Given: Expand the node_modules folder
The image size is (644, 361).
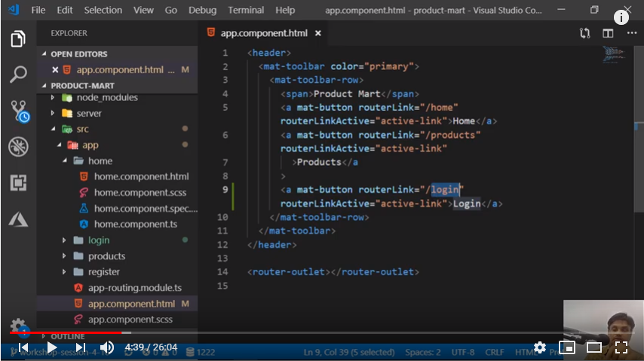Looking at the screenshot, I should point(53,98).
